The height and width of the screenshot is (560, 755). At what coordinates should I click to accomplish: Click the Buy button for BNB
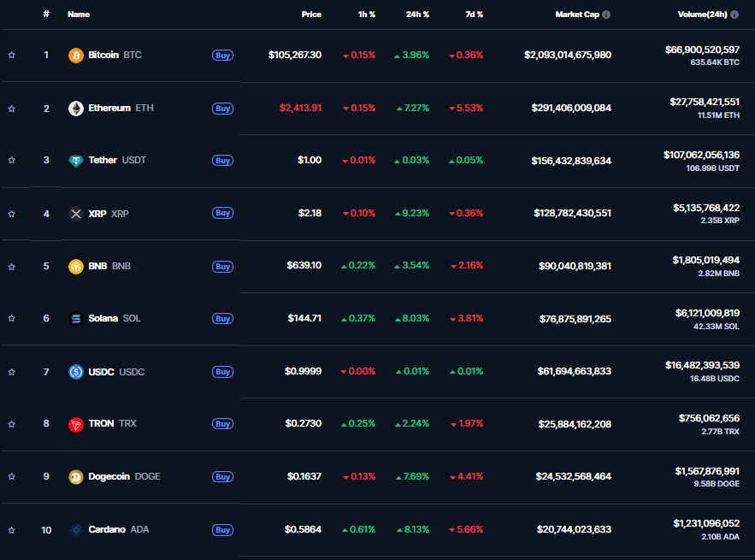(x=222, y=266)
